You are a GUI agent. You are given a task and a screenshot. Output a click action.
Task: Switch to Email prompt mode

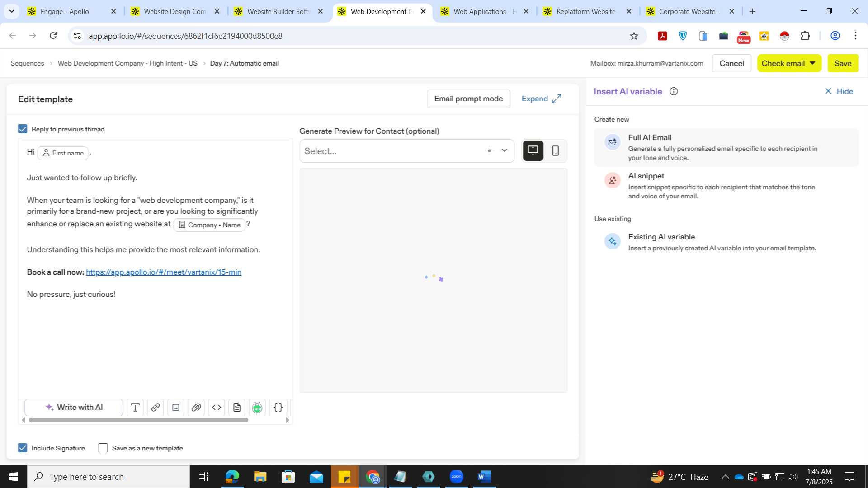pos(468,99)
